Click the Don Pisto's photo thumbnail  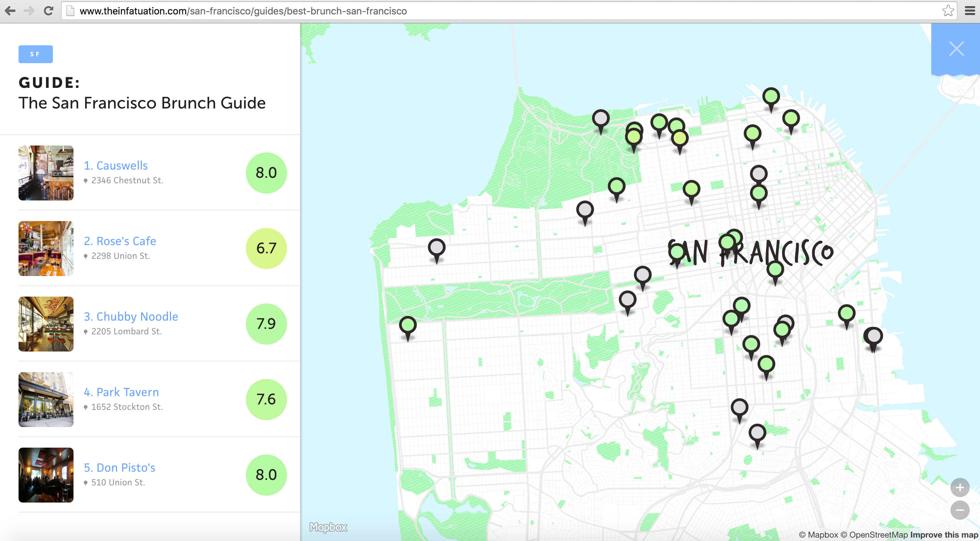[46, 475]
